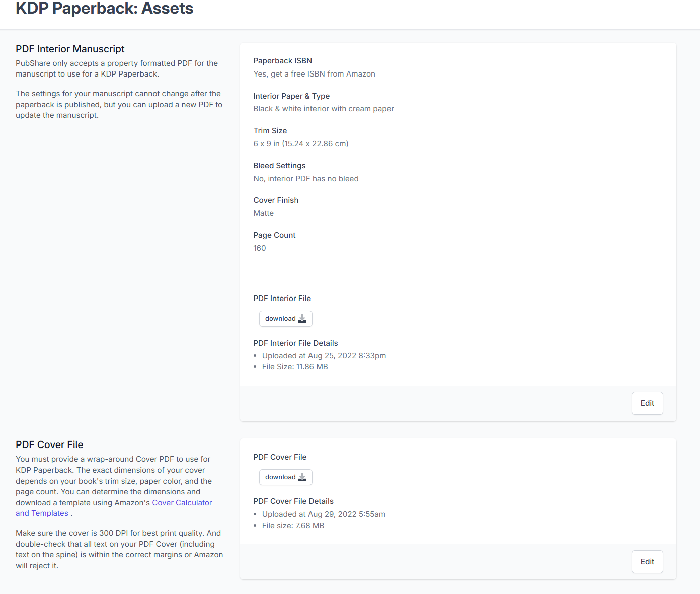
Task: Click the Interior Paper & Type label
Action: (x=291, y=96)
